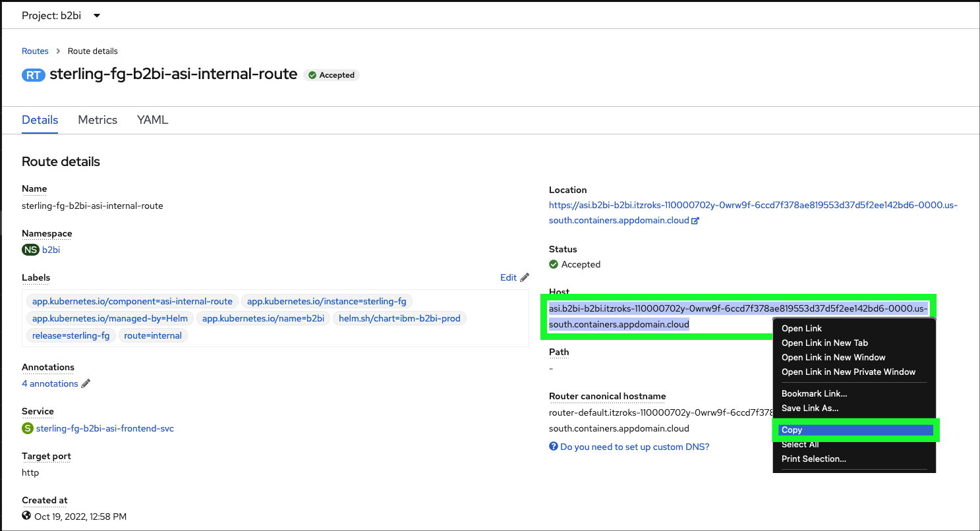Switch to the YAML tab

pos(152,120)
